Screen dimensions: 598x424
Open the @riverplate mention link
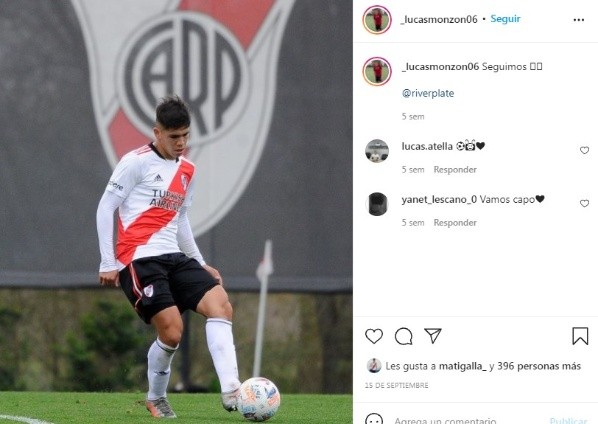tap(428, 93)
